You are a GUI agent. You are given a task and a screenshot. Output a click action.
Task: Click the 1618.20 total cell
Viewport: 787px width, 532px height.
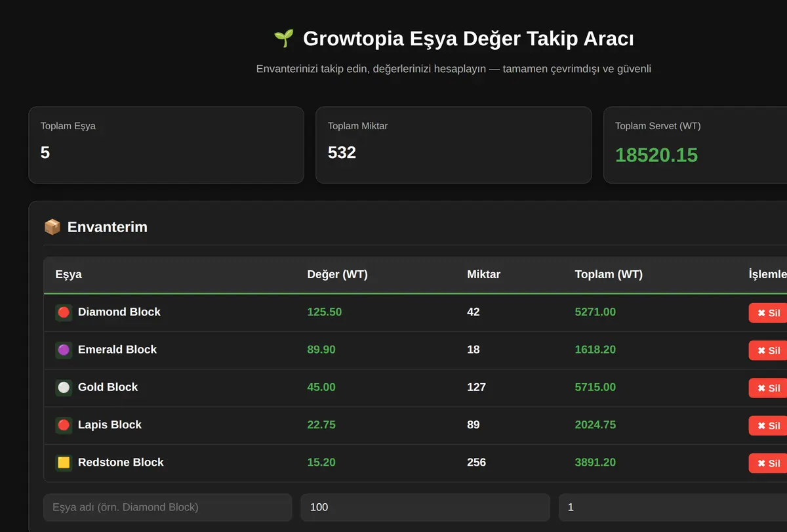595,350
